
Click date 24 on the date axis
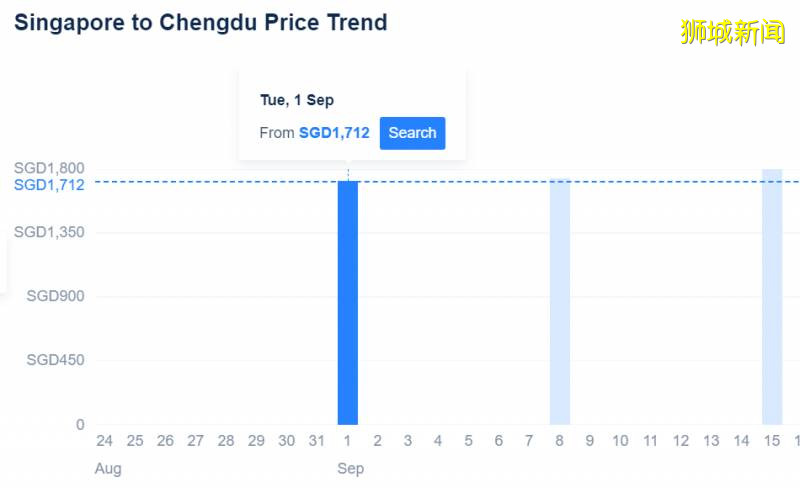tap(104, 441)
